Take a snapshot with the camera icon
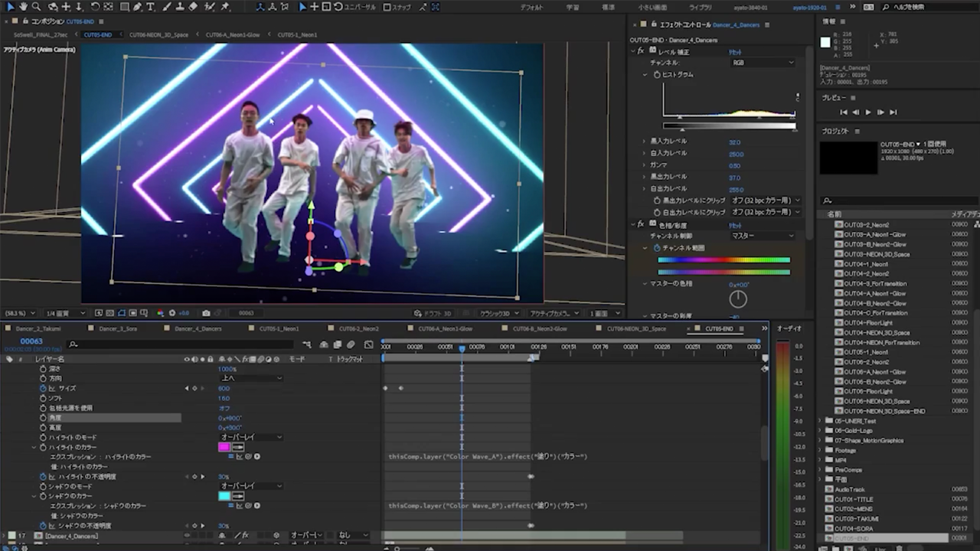This screenshot has height=551, width=980. tap(206, 313)
